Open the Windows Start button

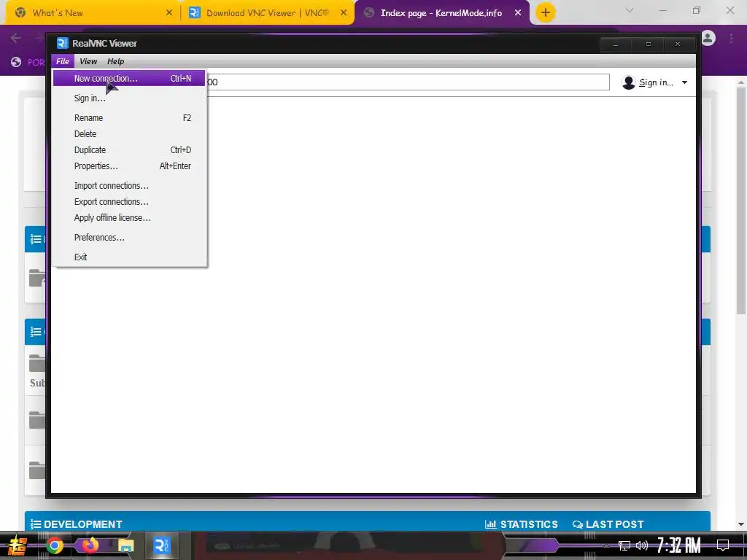18,545
